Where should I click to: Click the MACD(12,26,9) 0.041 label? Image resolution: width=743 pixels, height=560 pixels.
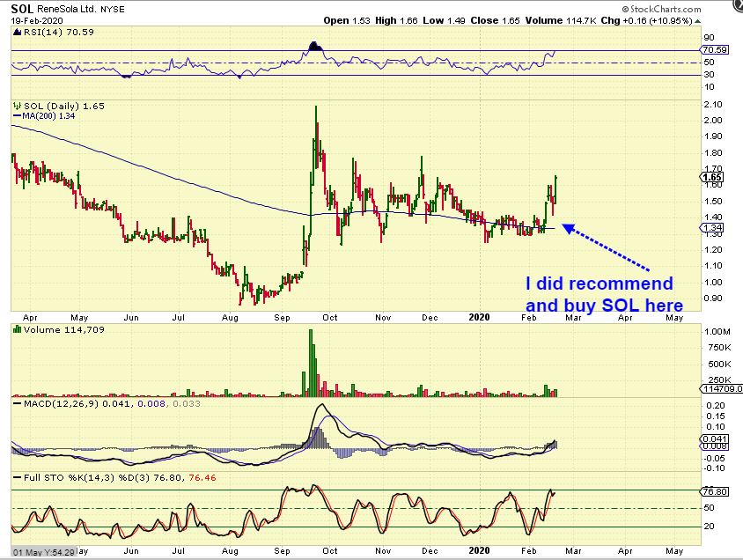point(78,403)
